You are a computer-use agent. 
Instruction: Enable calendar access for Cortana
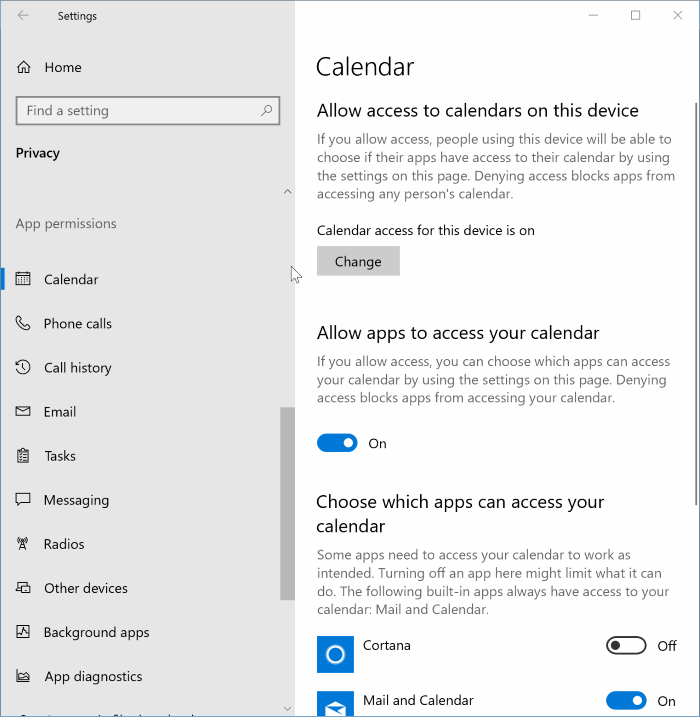626,646
